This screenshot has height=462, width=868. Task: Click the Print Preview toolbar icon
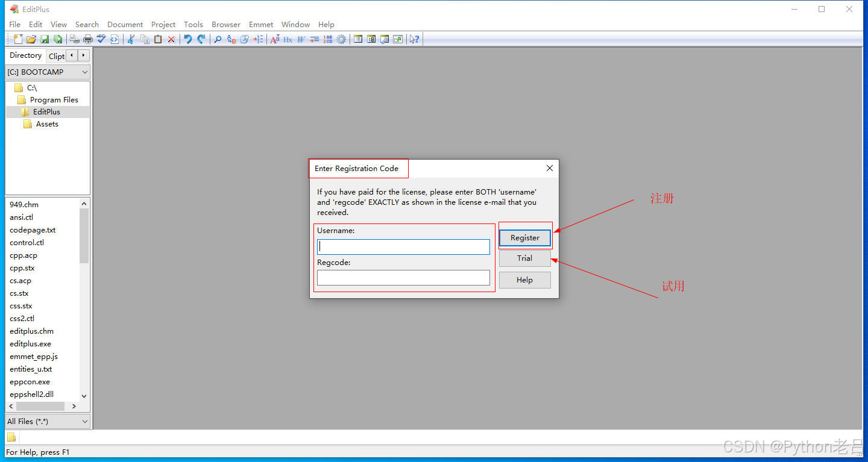tap(75, 39)
